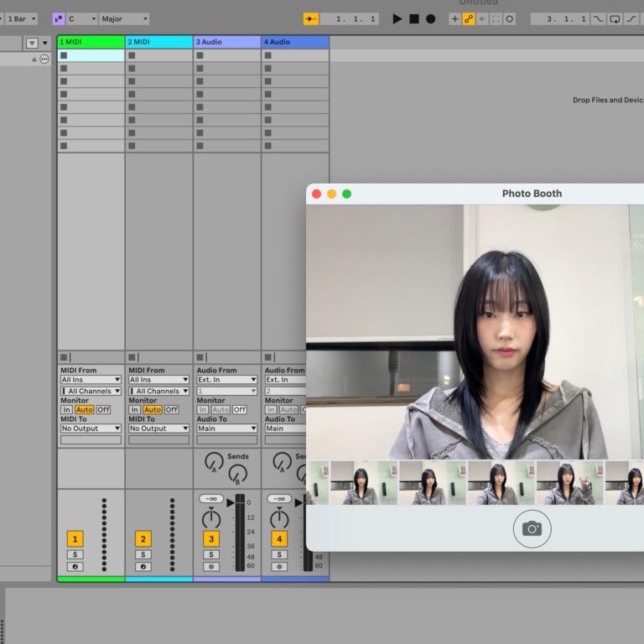Image resolution: width=644 pixels, height=644 pixels.
Task: Hit the Arrangement Record button
Action: pos(430,18)
